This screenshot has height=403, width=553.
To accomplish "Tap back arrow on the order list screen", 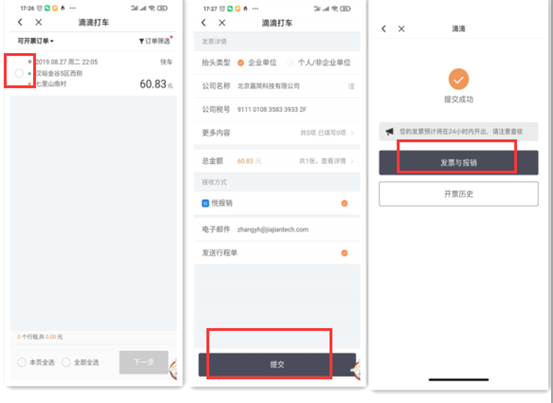I will (x=20, y=22).
